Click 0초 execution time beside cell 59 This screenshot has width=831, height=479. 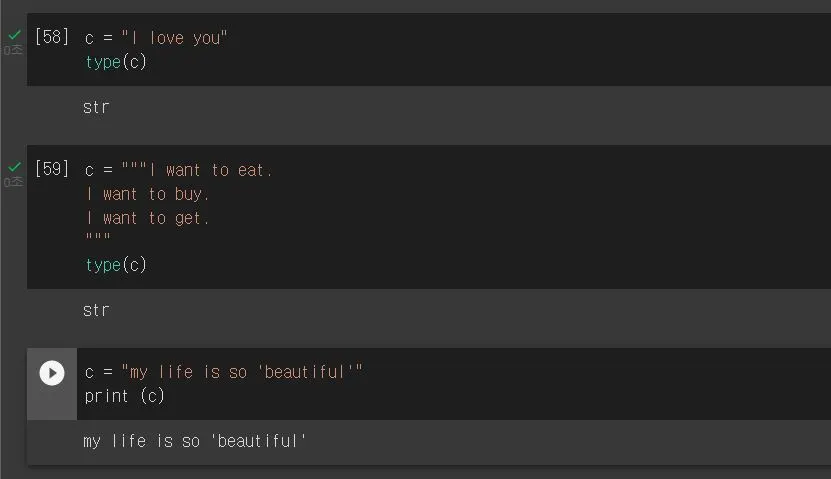[x=13, y=182]
